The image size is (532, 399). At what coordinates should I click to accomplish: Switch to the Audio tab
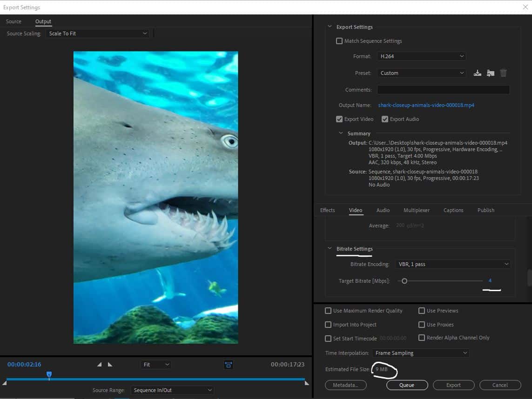(383, 210)
